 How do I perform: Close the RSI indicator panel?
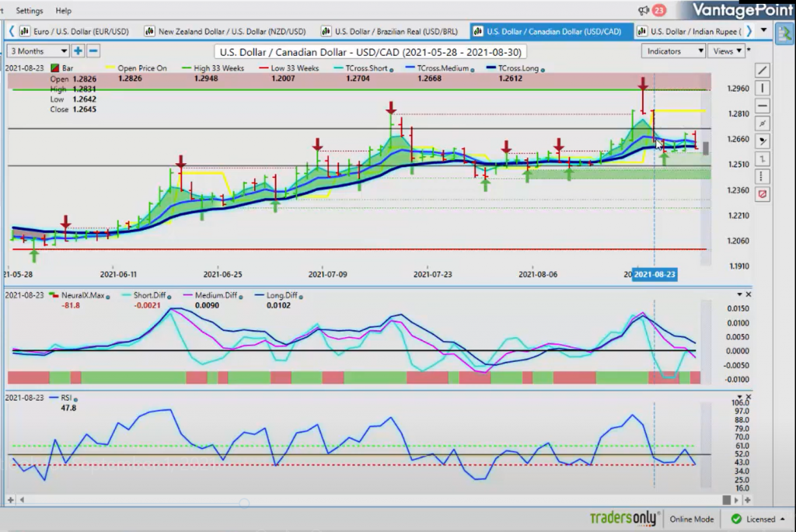click(748, 397)
